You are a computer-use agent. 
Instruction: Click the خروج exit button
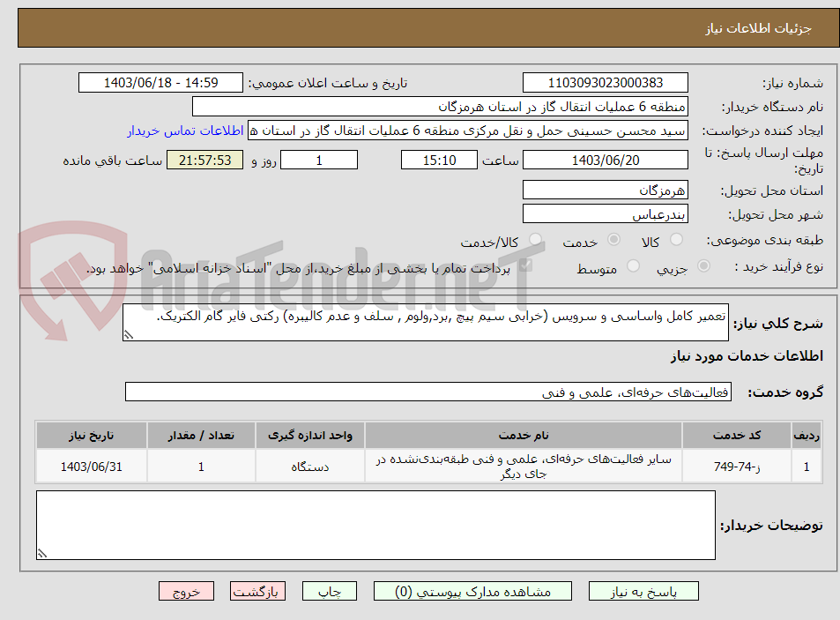(187, 591)
